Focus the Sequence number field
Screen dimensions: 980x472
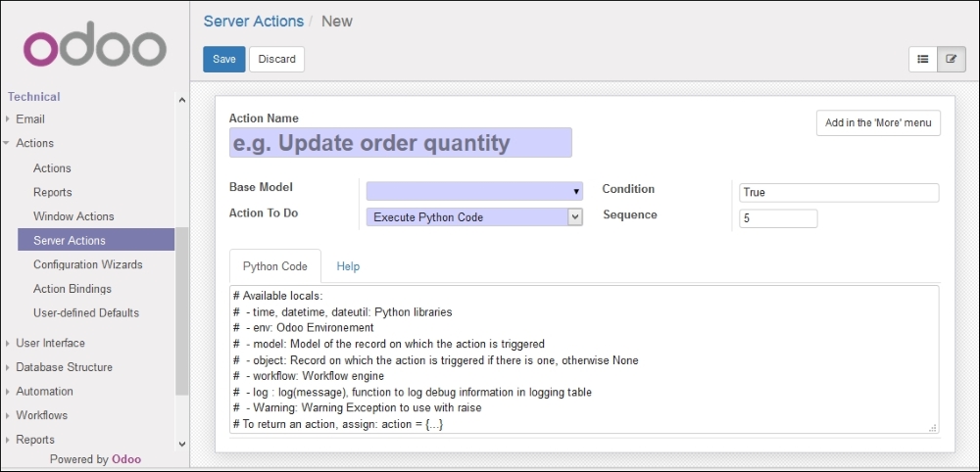click(x=778, y=218)
